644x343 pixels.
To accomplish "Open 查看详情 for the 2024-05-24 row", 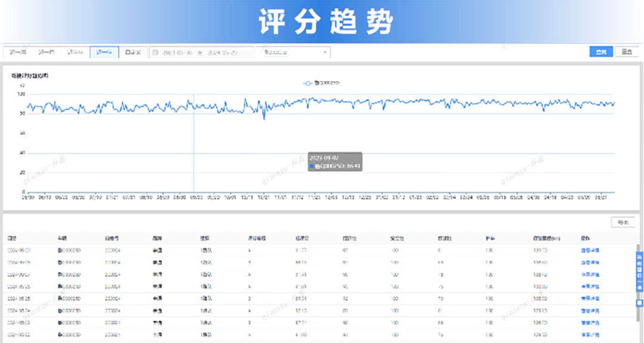I will (590, 311).
